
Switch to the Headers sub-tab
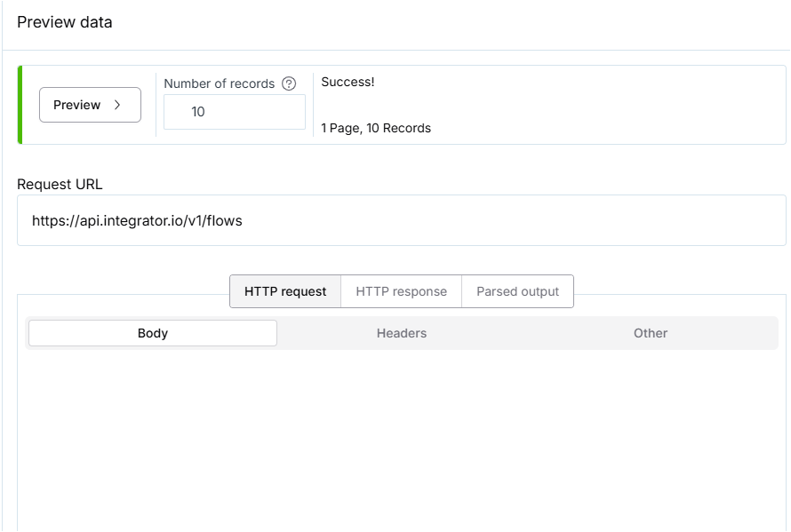pos(402,333)
